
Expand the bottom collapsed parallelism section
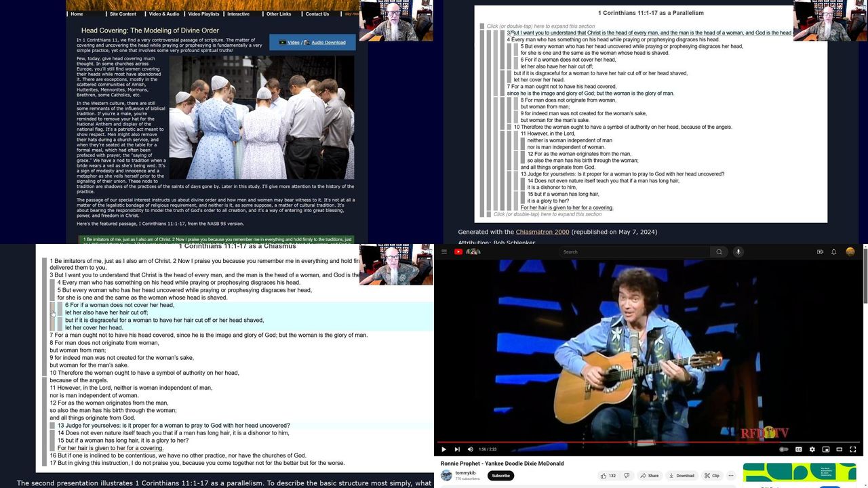tap(547, 214)
